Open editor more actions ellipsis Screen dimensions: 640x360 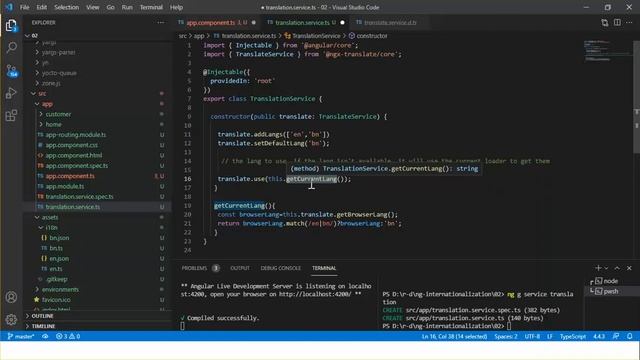click(x=629, y=23)
